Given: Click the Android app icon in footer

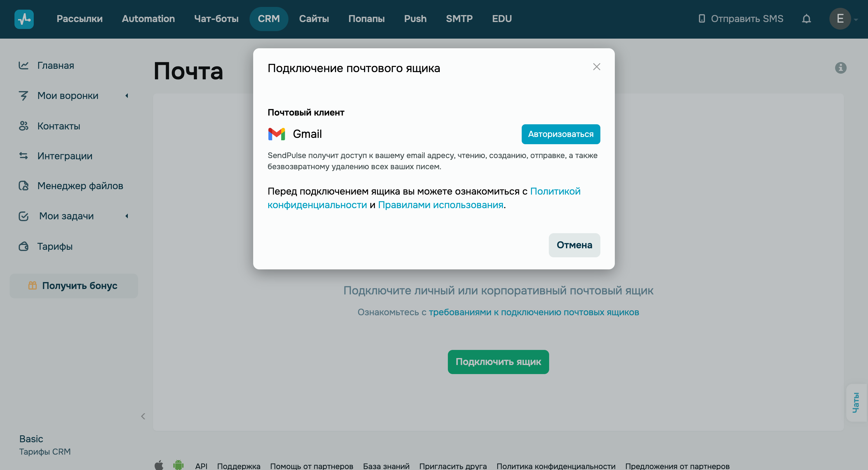Looking at the screenshot, I should (178, 465).
